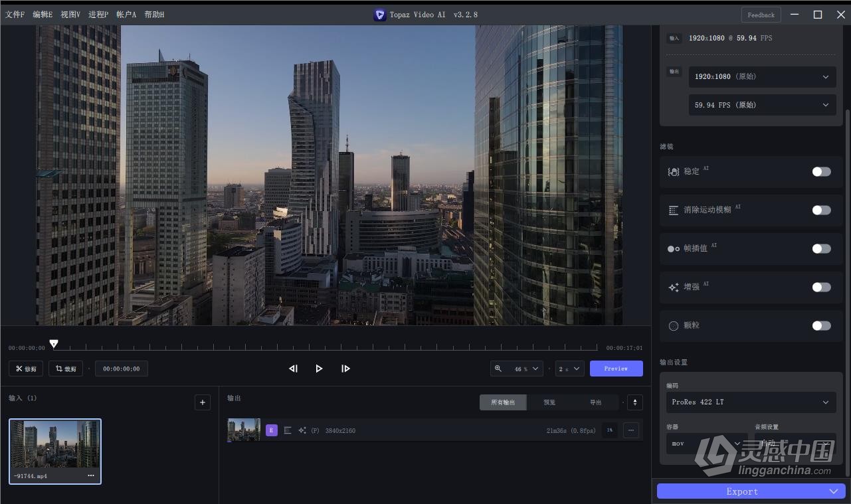Viewport: 851px width, 504px height.
Task: Open the 2 s preview duration dropdown
Action: pos(570,369)
